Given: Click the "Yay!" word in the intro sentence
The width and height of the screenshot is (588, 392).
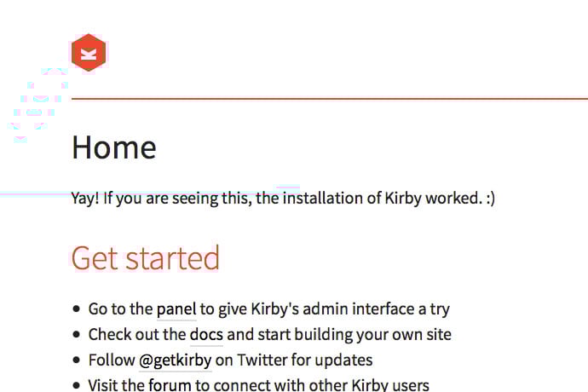Looking at the screenshot, I should tap(85, 198).
